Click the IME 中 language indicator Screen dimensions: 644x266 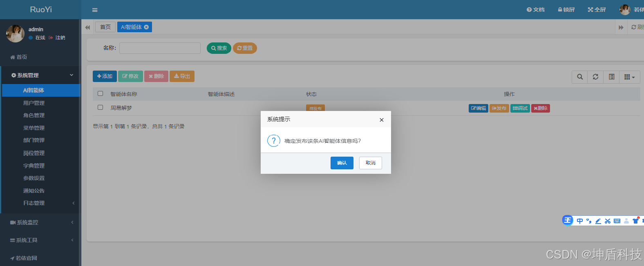pos(580,221)
